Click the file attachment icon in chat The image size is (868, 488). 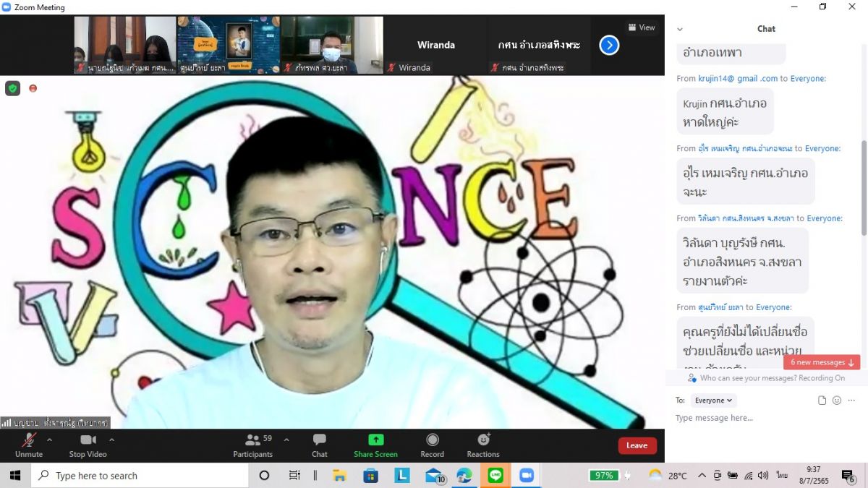pyautogui.click(x=822, y=401)
